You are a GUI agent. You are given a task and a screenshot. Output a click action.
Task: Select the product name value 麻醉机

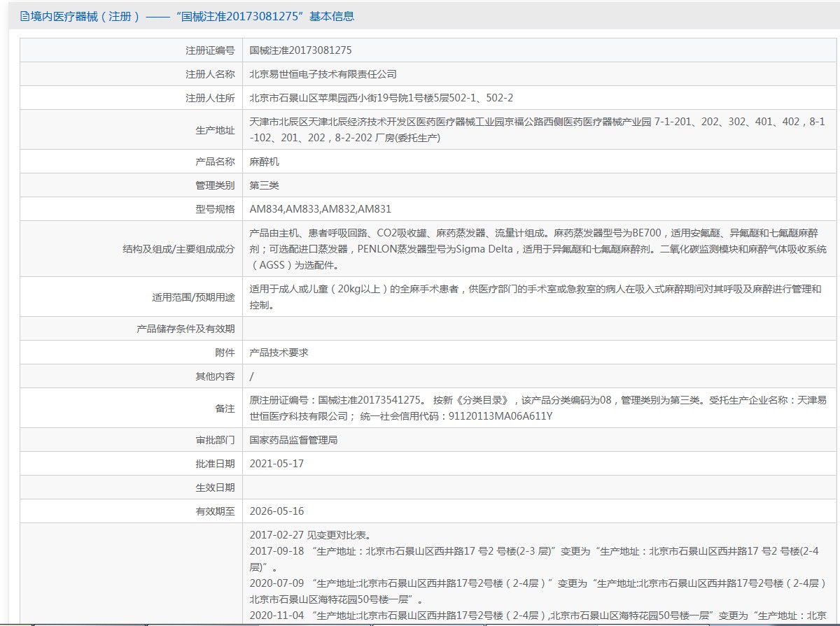[265, 162]
